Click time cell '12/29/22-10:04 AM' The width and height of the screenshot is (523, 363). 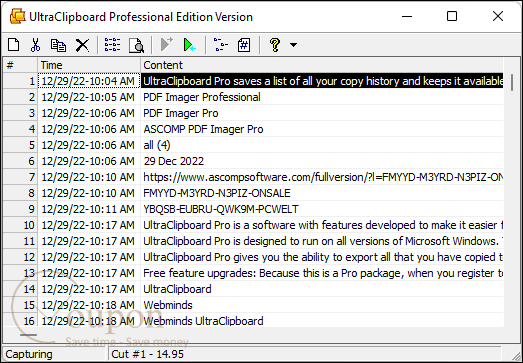[x=89, y=81]
